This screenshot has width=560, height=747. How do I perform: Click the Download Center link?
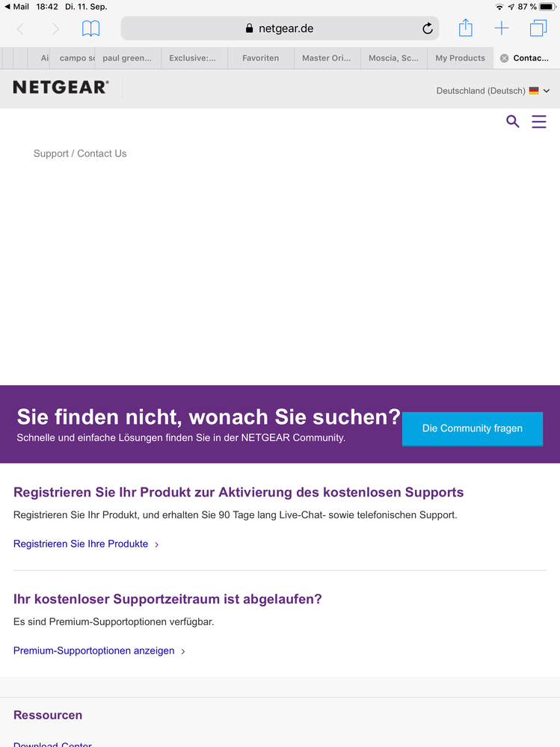pyautogui.click(x=52, y=744)
